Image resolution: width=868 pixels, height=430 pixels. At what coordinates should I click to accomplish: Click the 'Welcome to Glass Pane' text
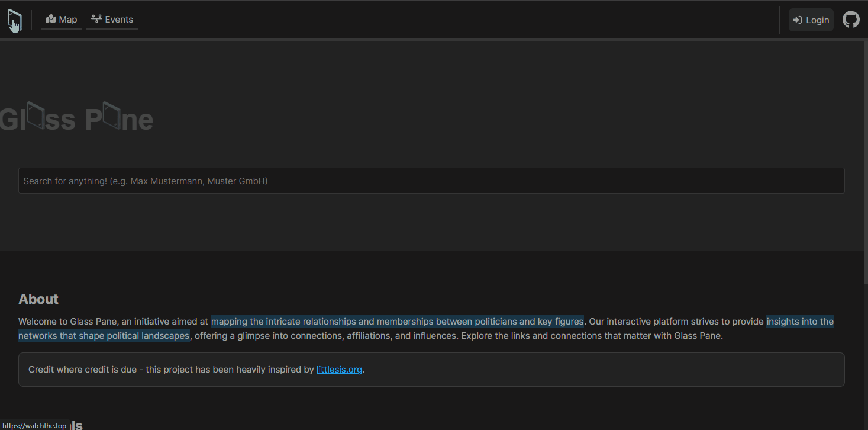pyautogui.click(x=68, y=322)
